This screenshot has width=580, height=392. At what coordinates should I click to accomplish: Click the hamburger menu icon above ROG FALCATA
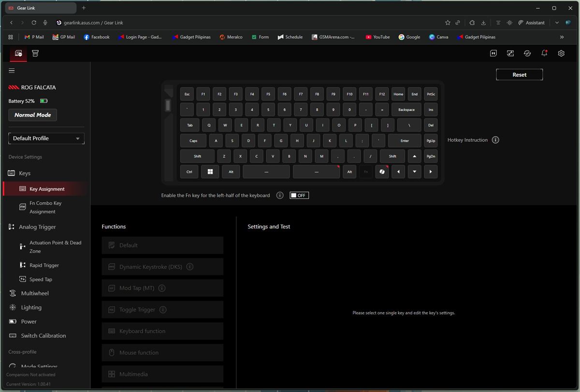(12, 70)
